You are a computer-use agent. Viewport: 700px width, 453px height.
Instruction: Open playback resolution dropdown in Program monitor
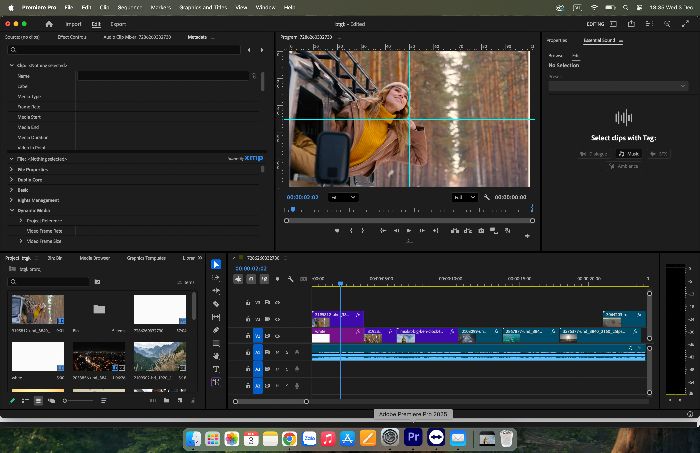[464, 197]
